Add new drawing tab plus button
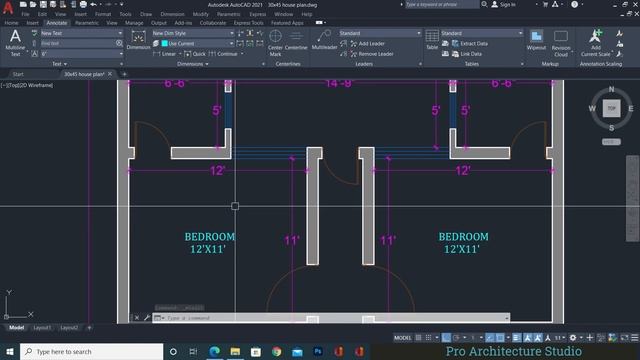The width and height of the screenshot is (640, 360). pos(124,74)
